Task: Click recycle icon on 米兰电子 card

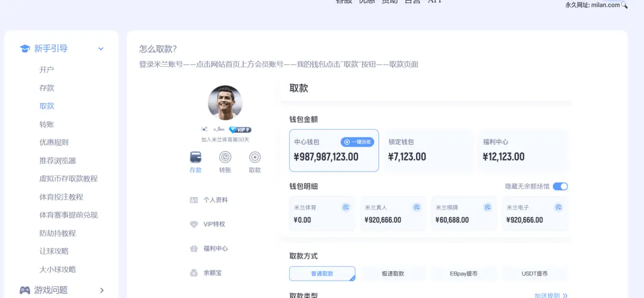Action: pos(558,207)
